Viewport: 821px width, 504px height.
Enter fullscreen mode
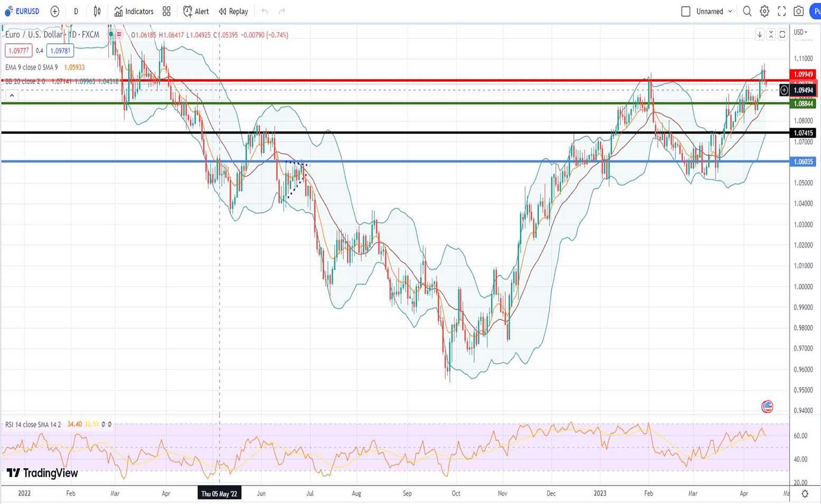tap(781, 11)
